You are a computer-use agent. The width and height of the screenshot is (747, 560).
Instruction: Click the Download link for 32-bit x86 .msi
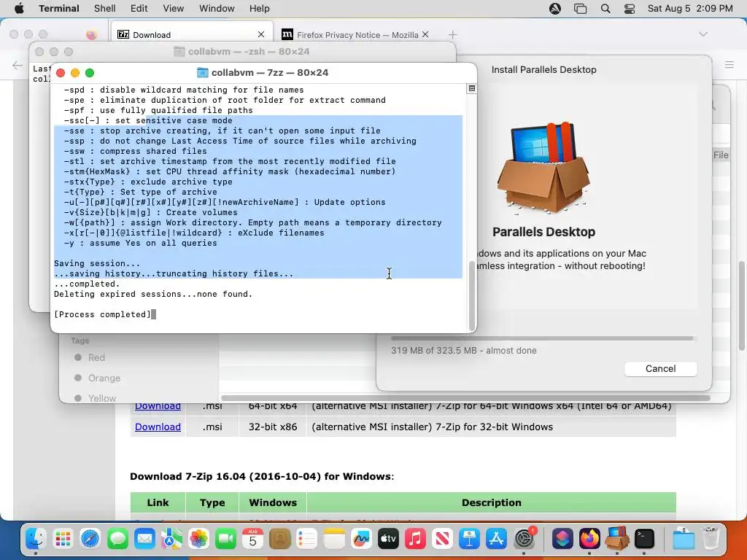[158, 427]
